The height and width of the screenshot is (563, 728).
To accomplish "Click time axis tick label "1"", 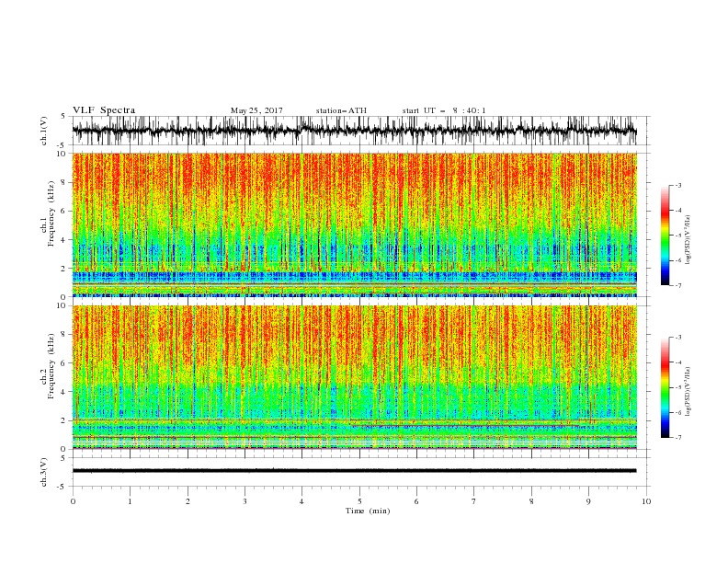I will 130,501.
